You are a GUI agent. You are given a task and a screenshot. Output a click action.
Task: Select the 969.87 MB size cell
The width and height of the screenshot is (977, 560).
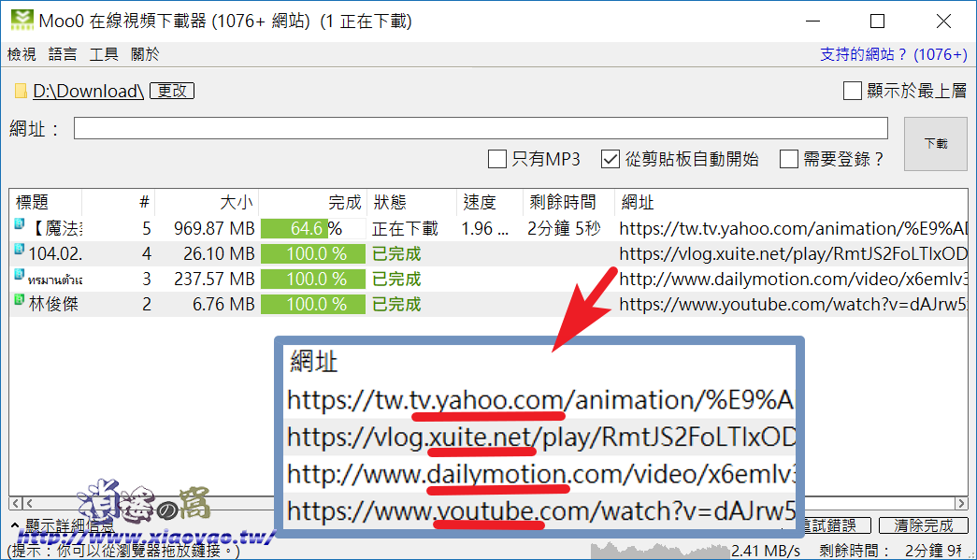point(214,229)
